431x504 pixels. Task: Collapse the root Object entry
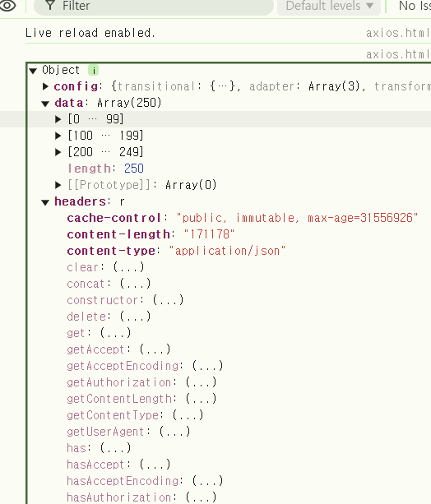point(33,71)
